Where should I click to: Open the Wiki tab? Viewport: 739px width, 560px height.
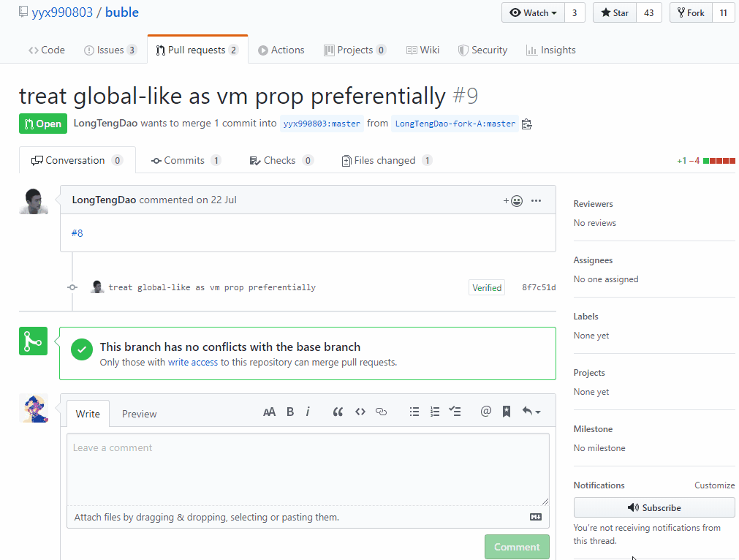click(422, 50)
